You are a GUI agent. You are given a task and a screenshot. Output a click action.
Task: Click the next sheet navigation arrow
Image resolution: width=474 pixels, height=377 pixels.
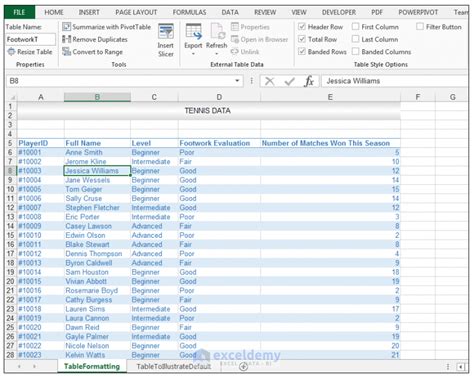[x=35, y=366]
